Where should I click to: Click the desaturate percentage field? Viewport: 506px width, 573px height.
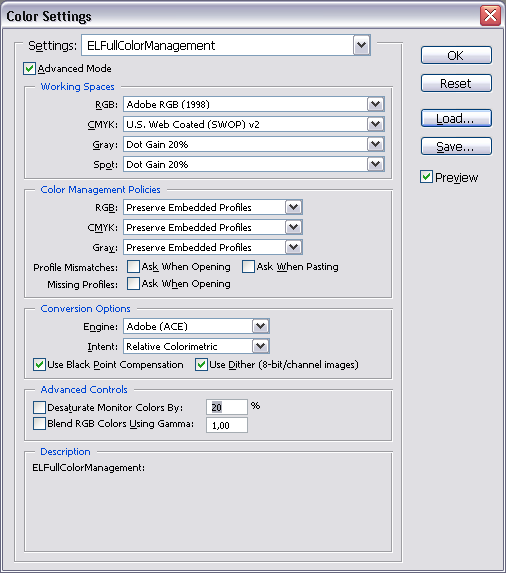pyautogui.click(x=227, y=407)
